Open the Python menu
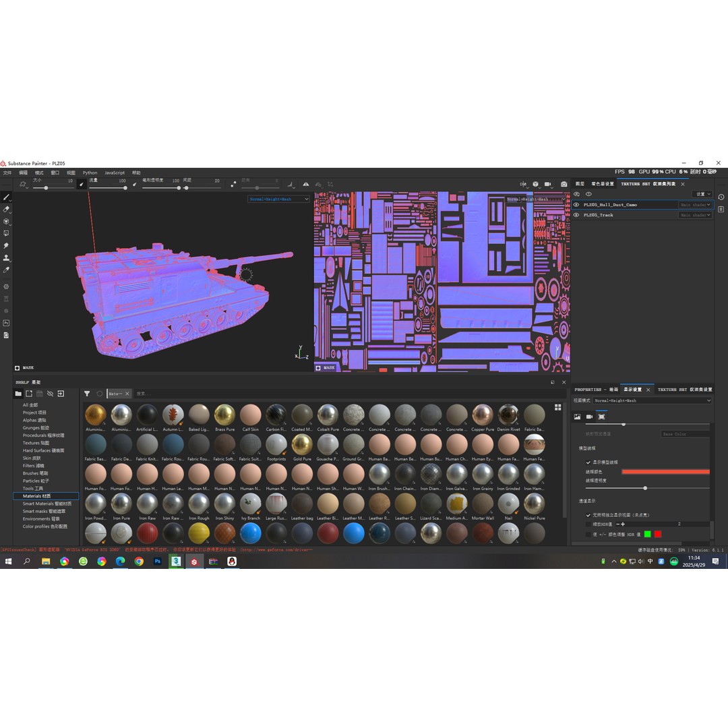728x728 pixels. tap(90, 173)
